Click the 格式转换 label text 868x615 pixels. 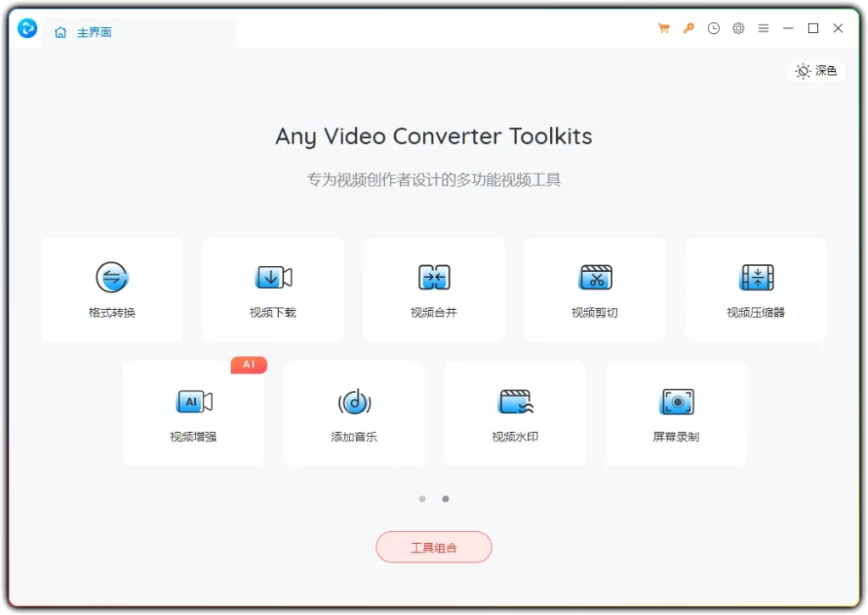[112, 313]
